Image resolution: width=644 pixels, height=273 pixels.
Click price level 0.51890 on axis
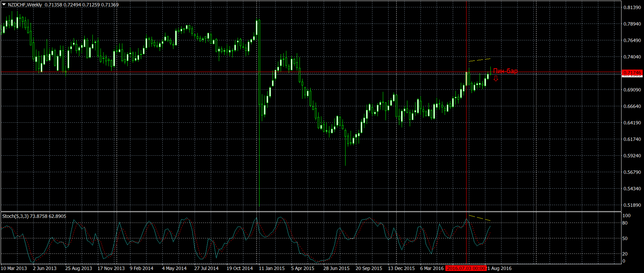(632, 205)
